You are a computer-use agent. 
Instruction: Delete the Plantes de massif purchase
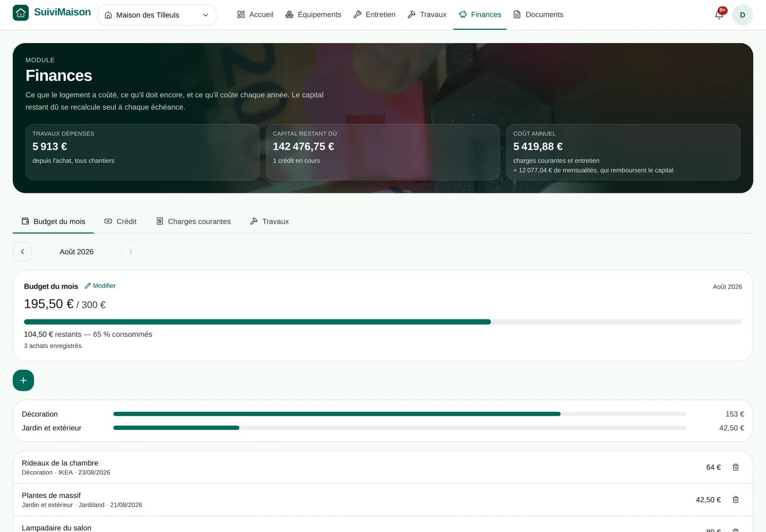[735, 500]
